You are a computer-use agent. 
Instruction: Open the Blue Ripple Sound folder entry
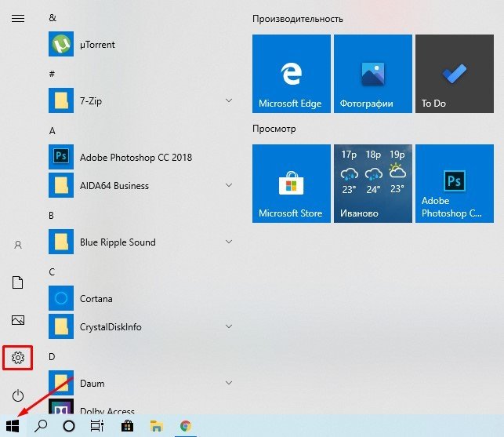coord(141,242)
